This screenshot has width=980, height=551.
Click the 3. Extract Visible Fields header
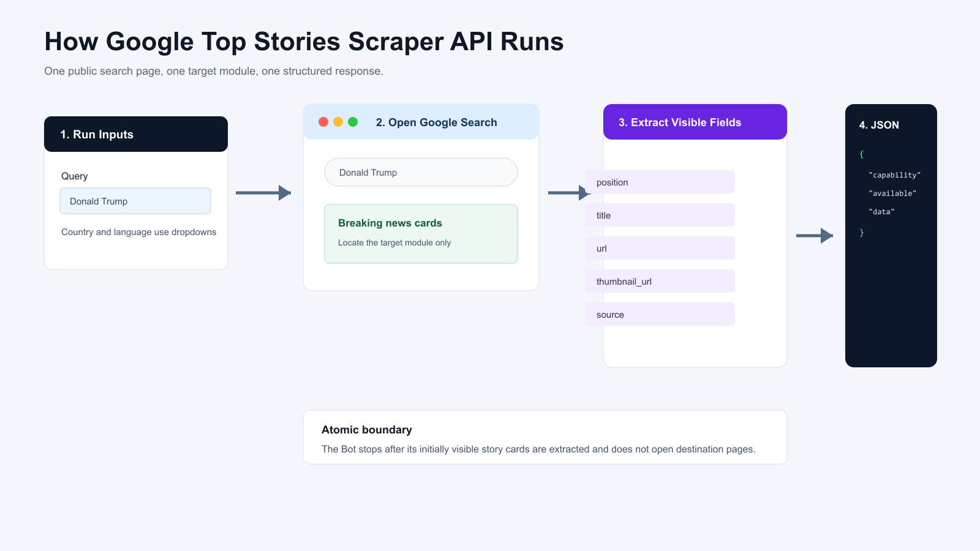tap(695, 122)
